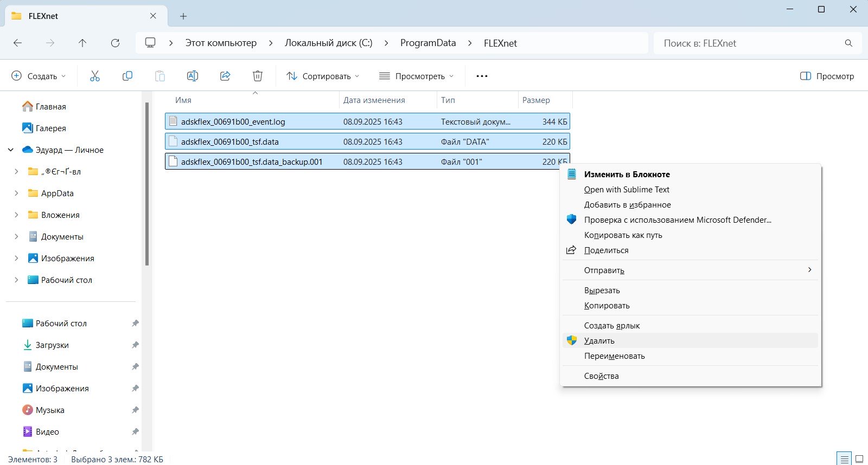The width and height of the screenshot is (868, 465).
Task: Select Копировать как путь
Action: pyautogui.click(x=691, y=235)
